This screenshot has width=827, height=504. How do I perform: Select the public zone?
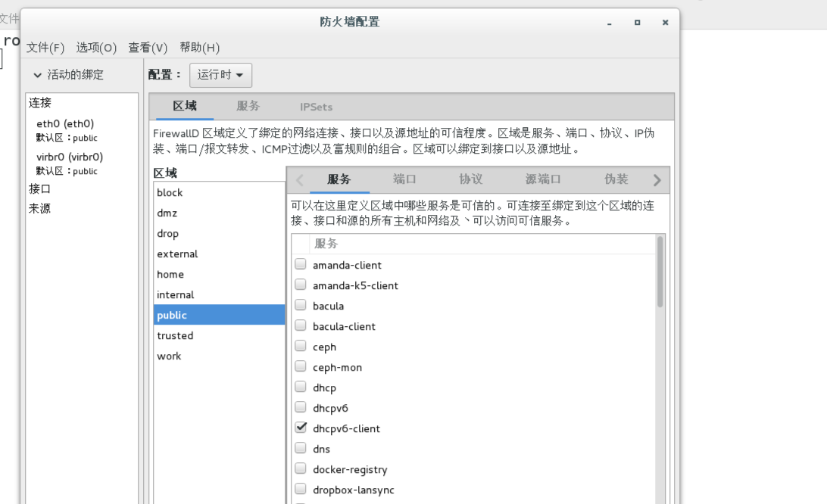click(x=219, y=315)
